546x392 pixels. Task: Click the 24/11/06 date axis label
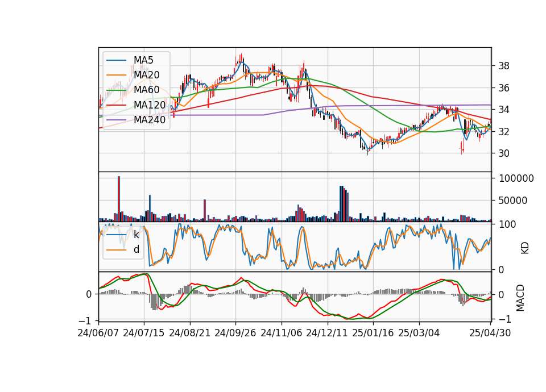tap(282, 333)
